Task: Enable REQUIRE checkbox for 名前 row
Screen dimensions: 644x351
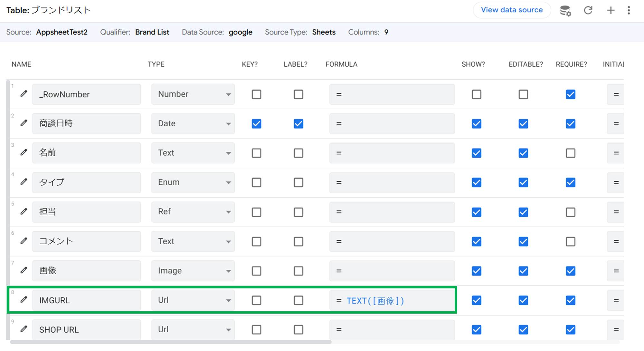Action: tap(570, 153)
